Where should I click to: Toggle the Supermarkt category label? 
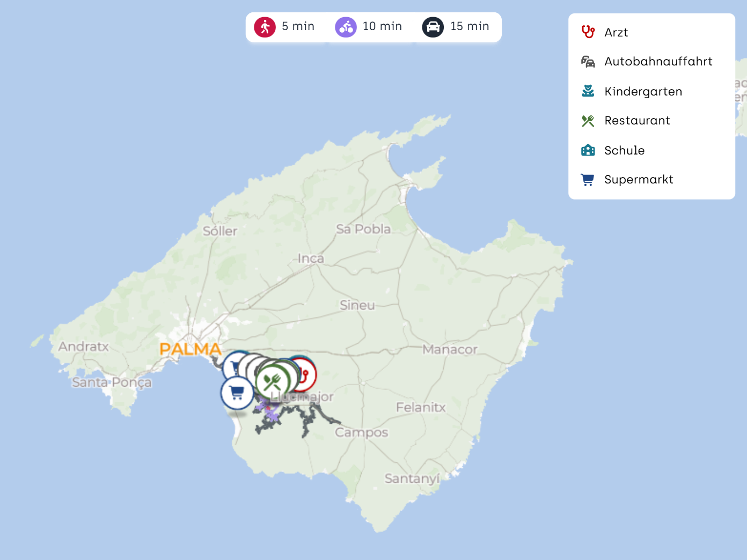tap(638, 180)
